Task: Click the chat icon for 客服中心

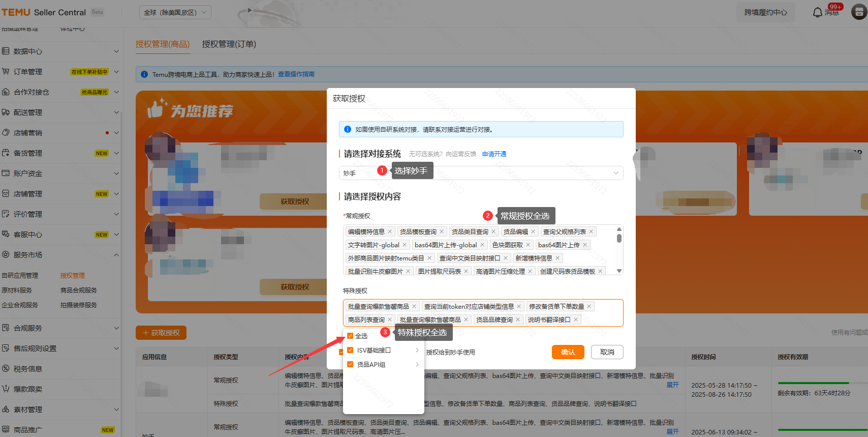Action: (x=6, y=235)
